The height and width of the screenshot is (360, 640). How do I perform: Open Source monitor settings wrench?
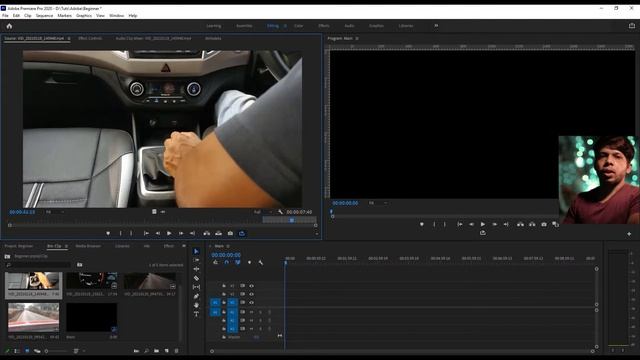pos(280,212)
